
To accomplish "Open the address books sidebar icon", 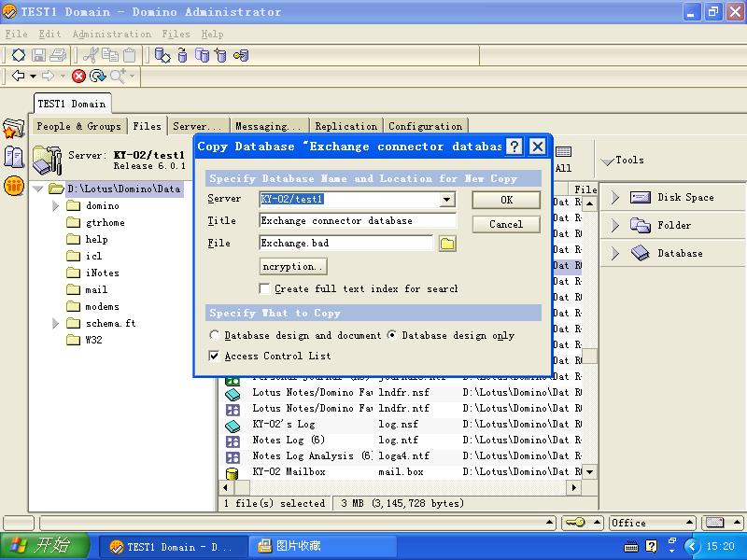I will pos(13,157).
